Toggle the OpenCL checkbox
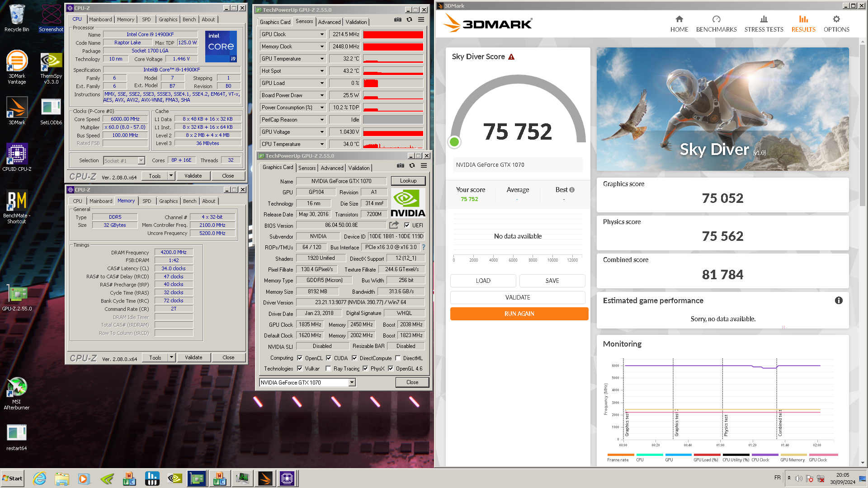This screenshot has height=488, width=868. pyautogui.click(x=300, y=358)
